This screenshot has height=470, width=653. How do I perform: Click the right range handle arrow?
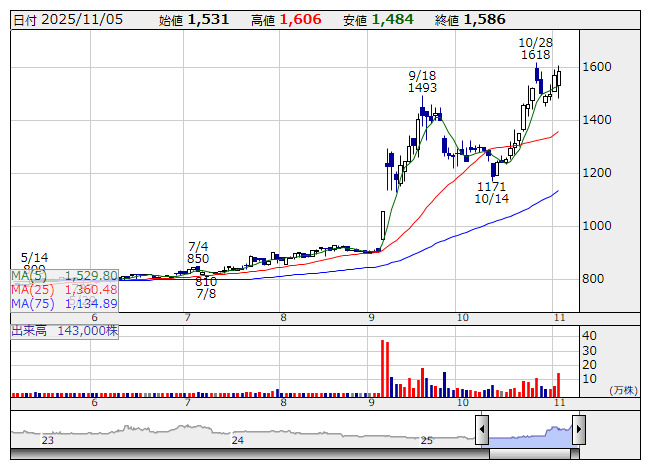click(578, 431)
